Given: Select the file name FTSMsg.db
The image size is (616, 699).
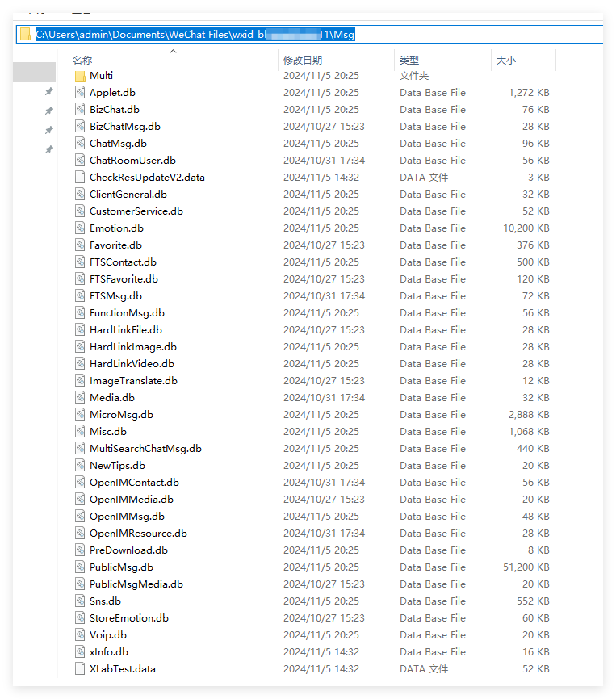Looking at the screenshot, I should point(116,296).
